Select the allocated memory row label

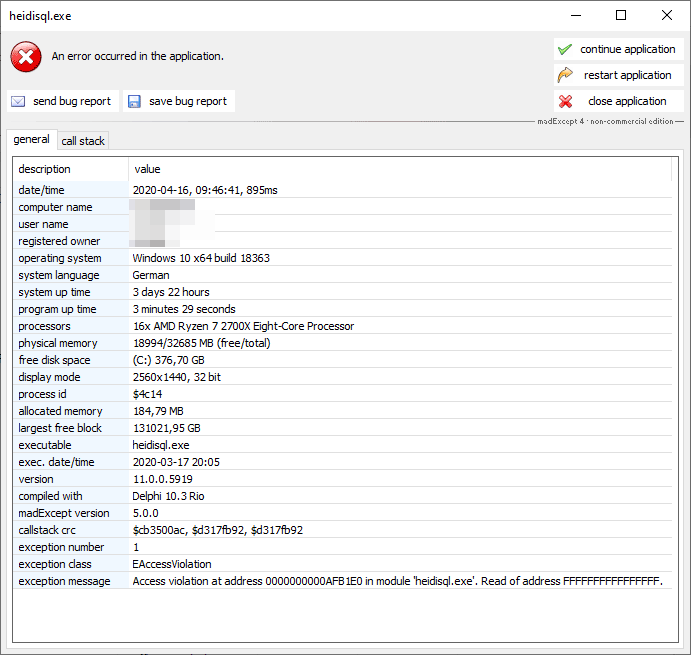(x=60, y=411)
